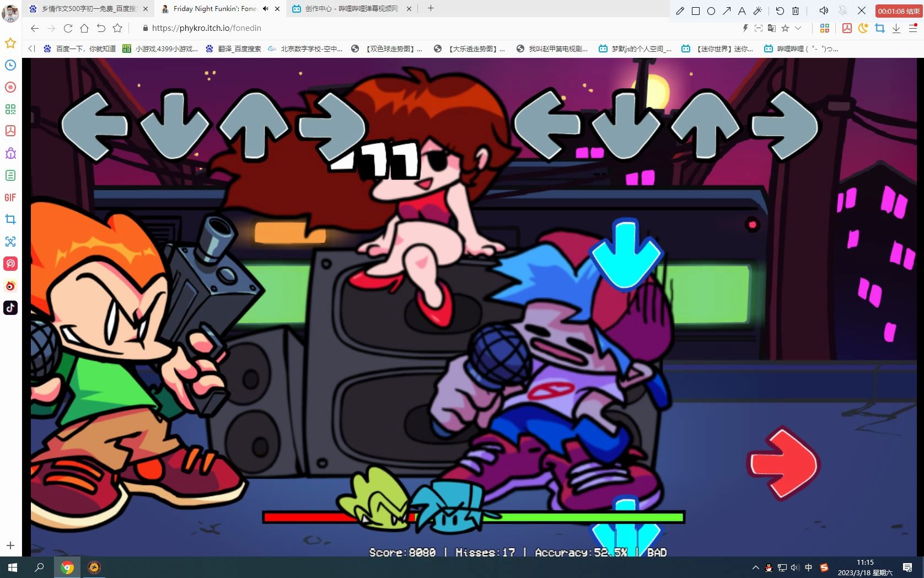The height and width of the screenshot is (578, 924).
Task: Open the reading mode scan icon
Action: coord(759,28)
